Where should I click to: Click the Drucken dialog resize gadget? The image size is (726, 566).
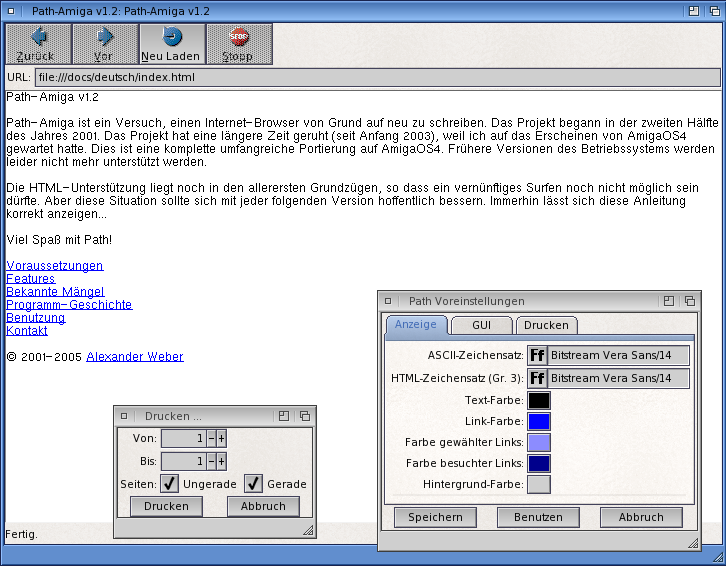(x=308, y=530)
